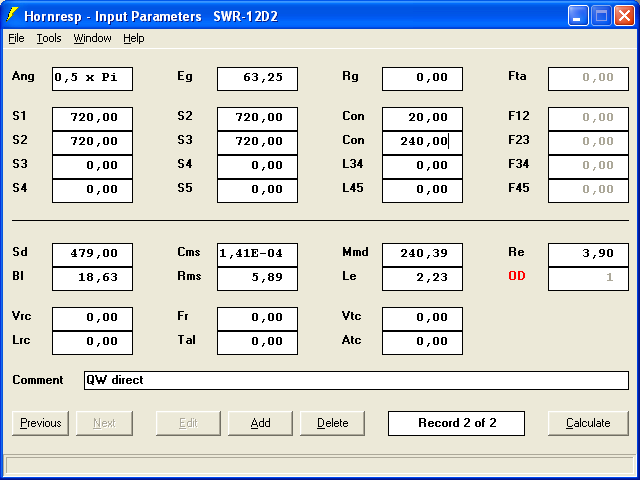Run Calculate on the parameters
Screen dimensions: 640x480
pos(588,423)
